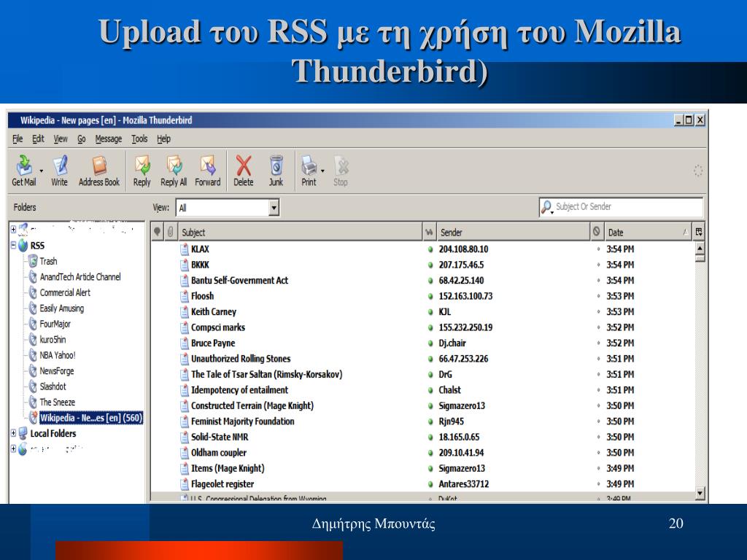Select the Easily Amusing feed
This screenshot has height=560, width=747.
click(x=61, y=308)
